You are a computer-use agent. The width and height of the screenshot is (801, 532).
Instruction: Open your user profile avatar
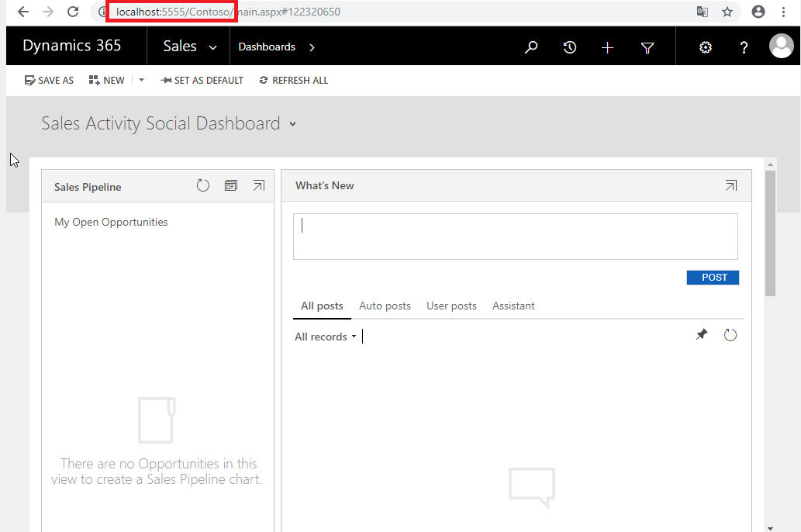782,46
